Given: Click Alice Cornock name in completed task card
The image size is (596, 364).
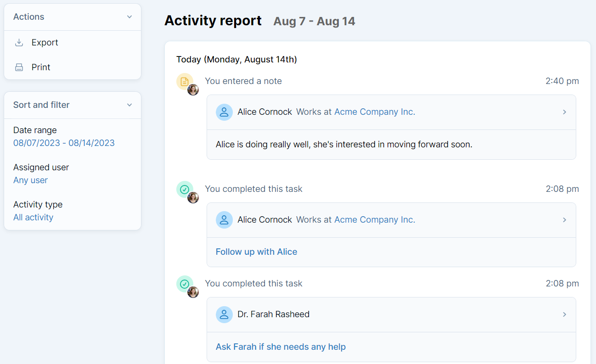Looking at the screenshot, I should [x=264, y=220].
